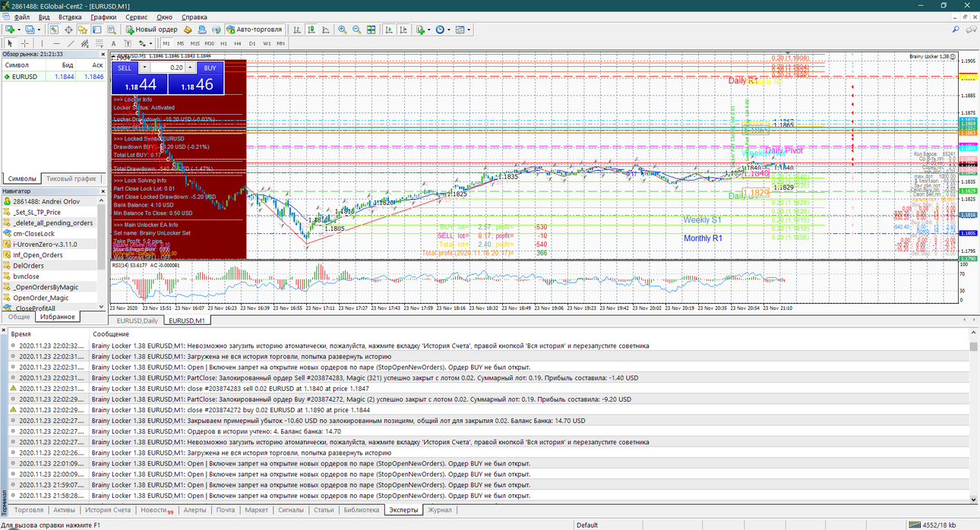
Task: Click the BUY one-click trading button
Action: [x=210, y=68]
